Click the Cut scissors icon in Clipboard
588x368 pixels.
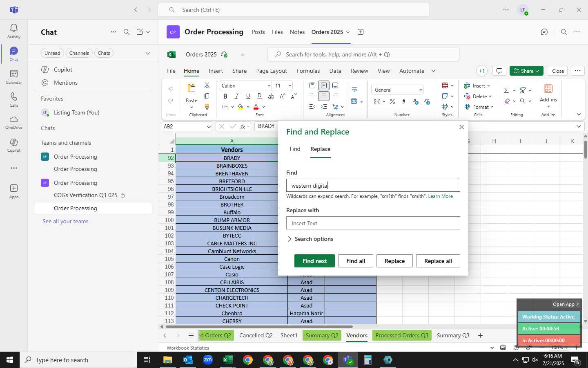click(x=207, y=85)
